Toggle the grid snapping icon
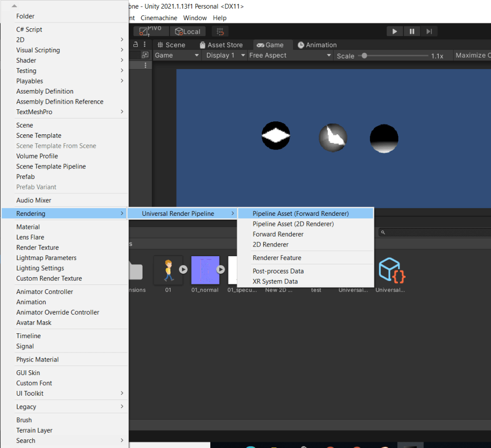The width and height of the screenshot is (491, 448). click(220, 31)
